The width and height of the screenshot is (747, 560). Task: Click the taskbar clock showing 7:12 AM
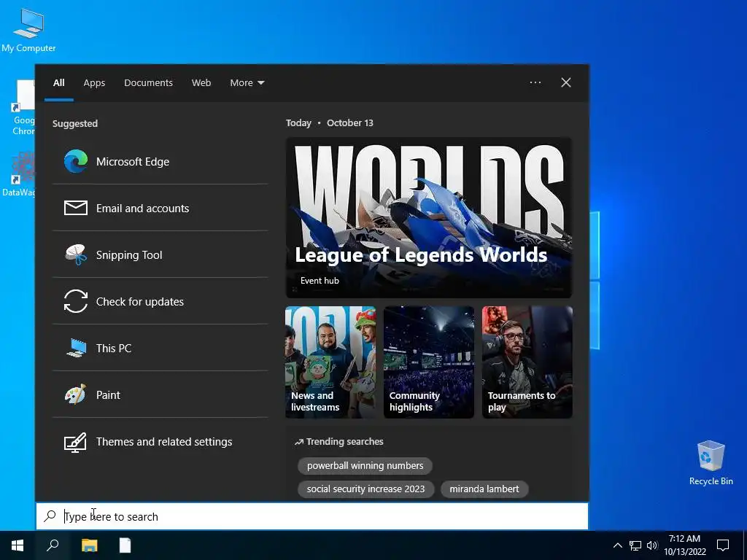click(684, 545)
